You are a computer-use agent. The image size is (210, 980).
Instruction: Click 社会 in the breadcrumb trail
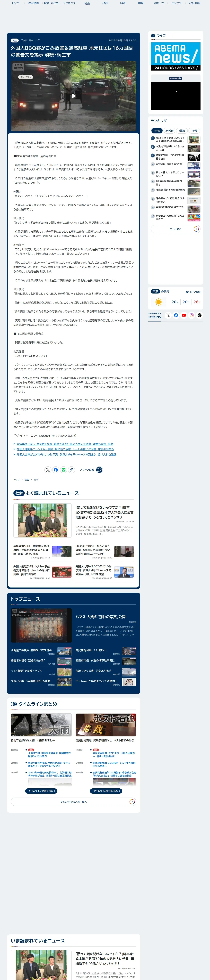point(27,480)
